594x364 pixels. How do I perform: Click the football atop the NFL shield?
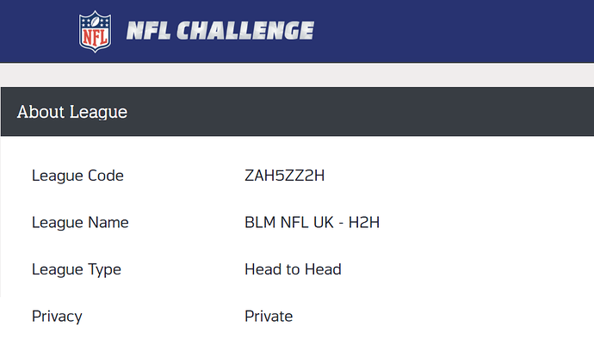96,19
